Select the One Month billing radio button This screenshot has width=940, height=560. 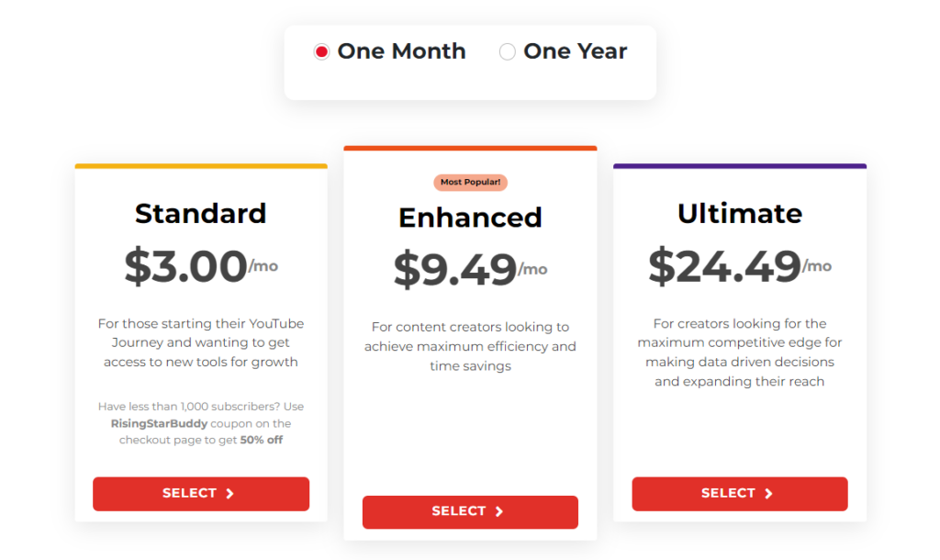click(x=321, y=52)
